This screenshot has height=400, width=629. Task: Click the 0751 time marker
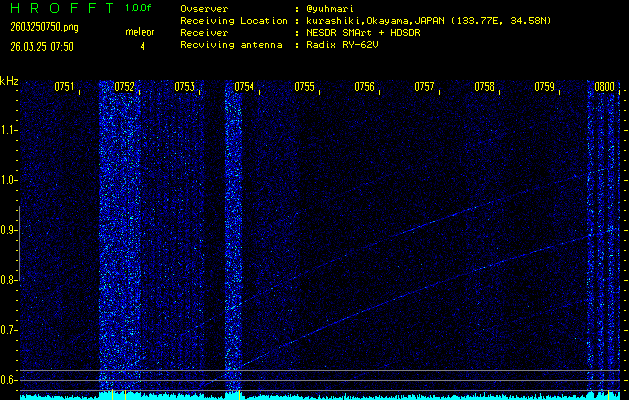click(x=64, y=87)
